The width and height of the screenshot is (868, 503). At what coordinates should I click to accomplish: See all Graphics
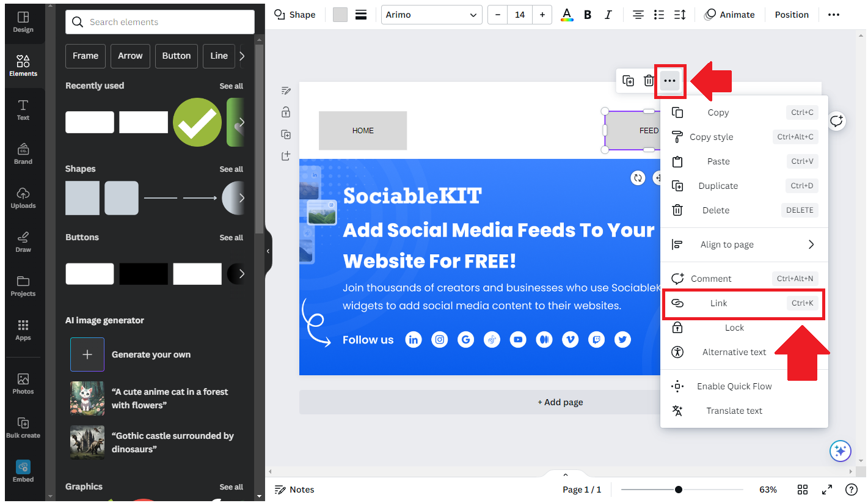pyautogui.click(x=232, y=487)
